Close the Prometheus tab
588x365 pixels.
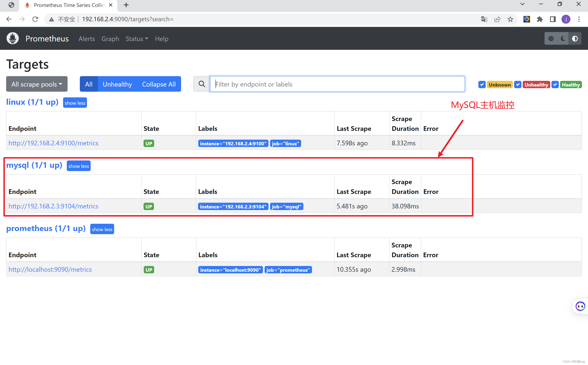[110, 5]
